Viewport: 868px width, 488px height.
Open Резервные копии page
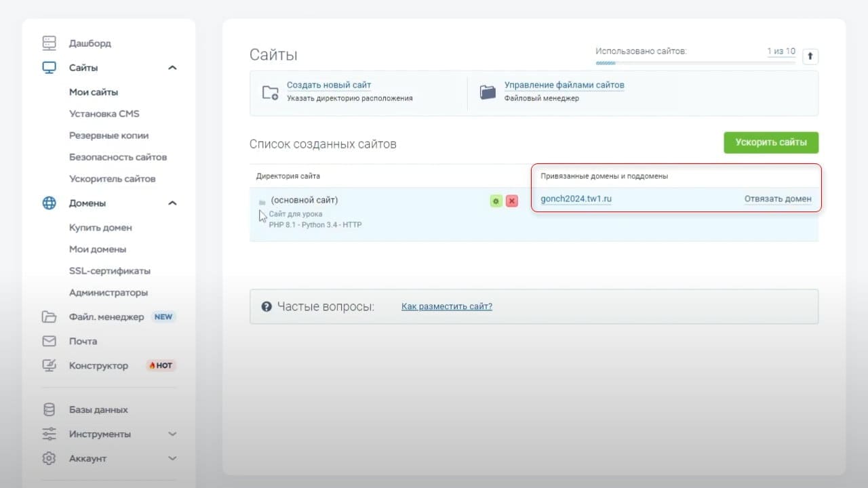[x=108, y=136]
